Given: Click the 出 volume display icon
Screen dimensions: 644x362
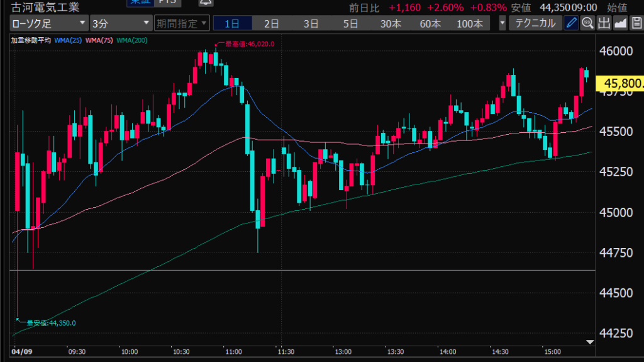Looking at the screenshot, I should point(604,24).
